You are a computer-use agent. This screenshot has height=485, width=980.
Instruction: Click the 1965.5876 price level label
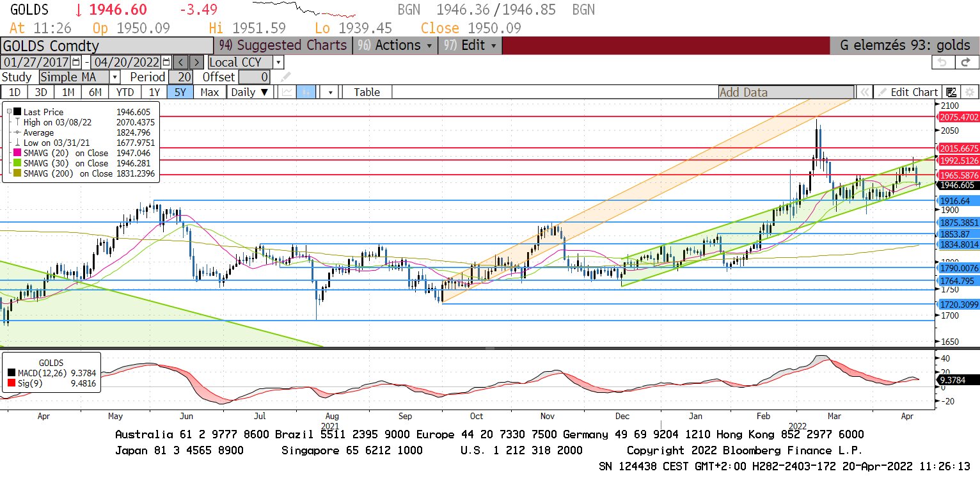[958, 175]
